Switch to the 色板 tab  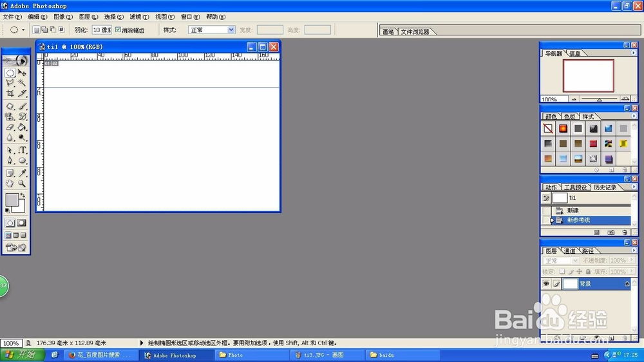click(x=569, y=117)
